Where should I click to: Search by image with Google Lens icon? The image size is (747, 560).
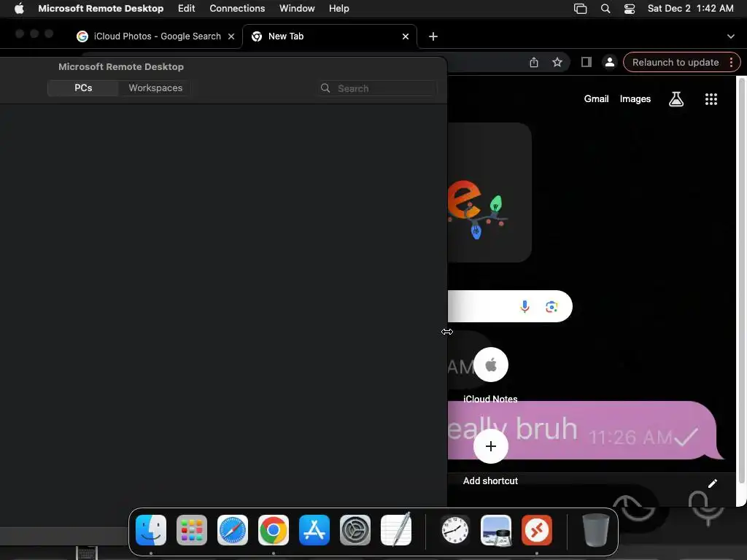tap(551, 307)
